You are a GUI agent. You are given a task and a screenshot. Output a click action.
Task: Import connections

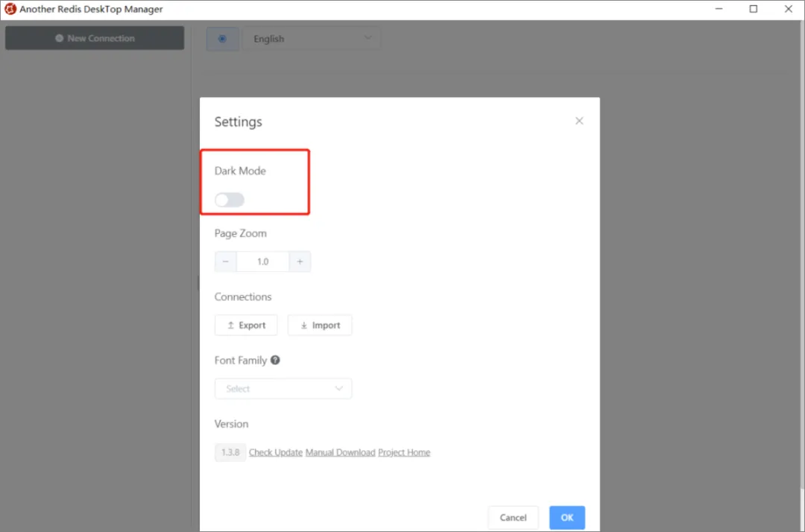pos(320,326)
